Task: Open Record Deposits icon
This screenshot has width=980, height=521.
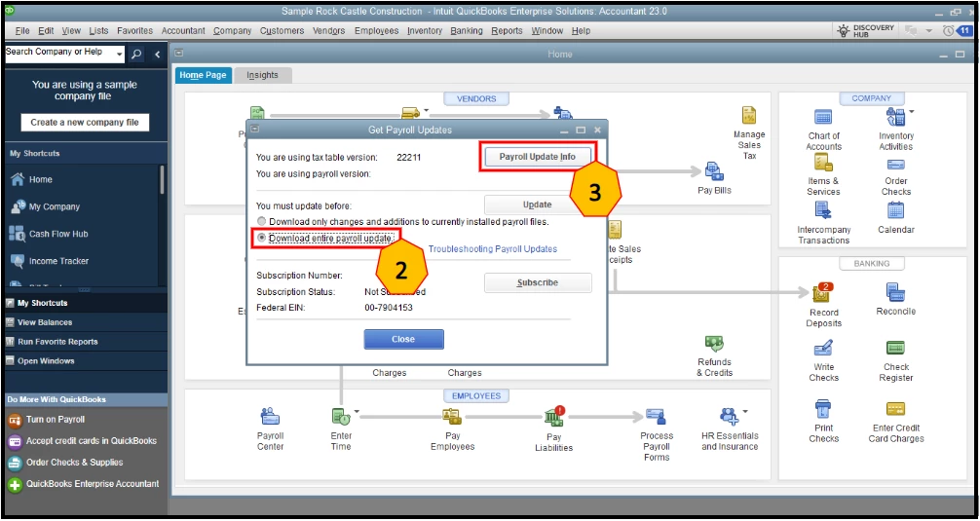Action: click(821, 293)
